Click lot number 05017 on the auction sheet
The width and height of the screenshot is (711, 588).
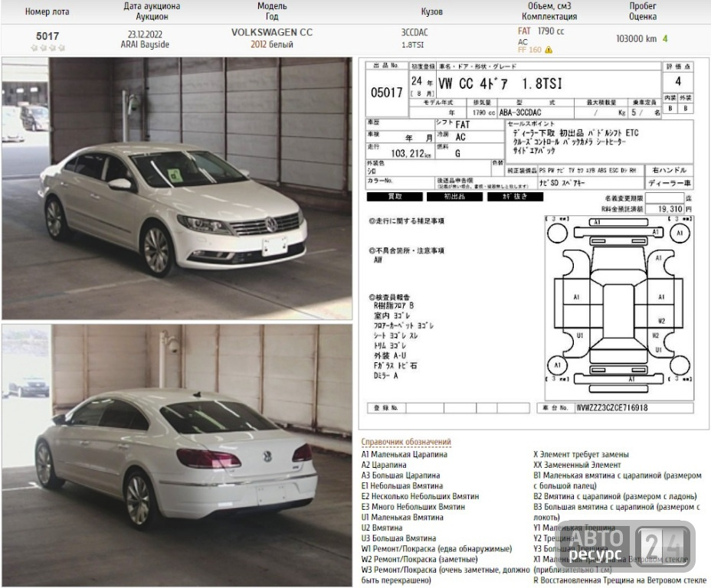(x=386, y=93)
